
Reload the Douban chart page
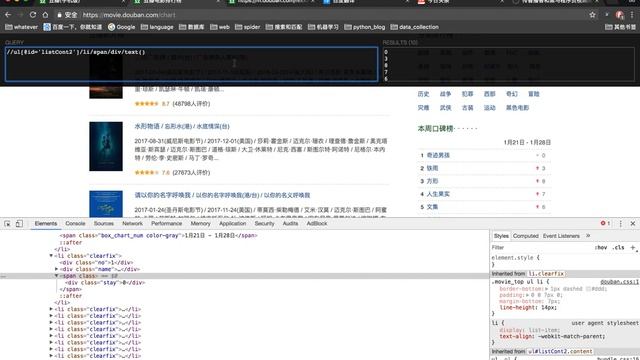[33, 15]
